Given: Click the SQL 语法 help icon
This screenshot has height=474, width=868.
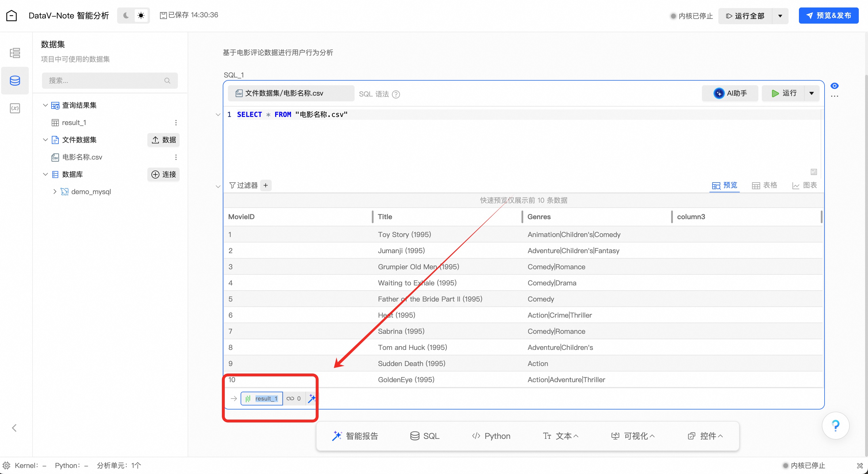Looking at the screenshot, I should click(x=396, y=94).
